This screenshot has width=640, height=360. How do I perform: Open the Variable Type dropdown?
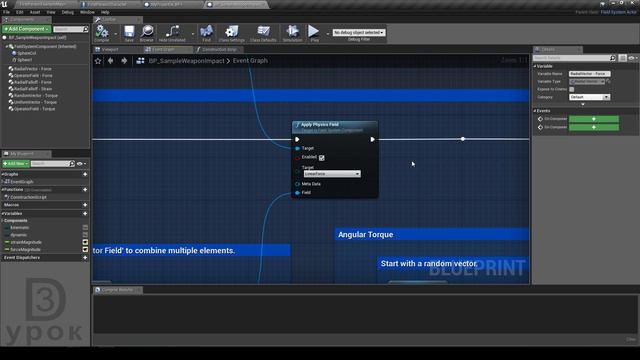tap(587, 82)
